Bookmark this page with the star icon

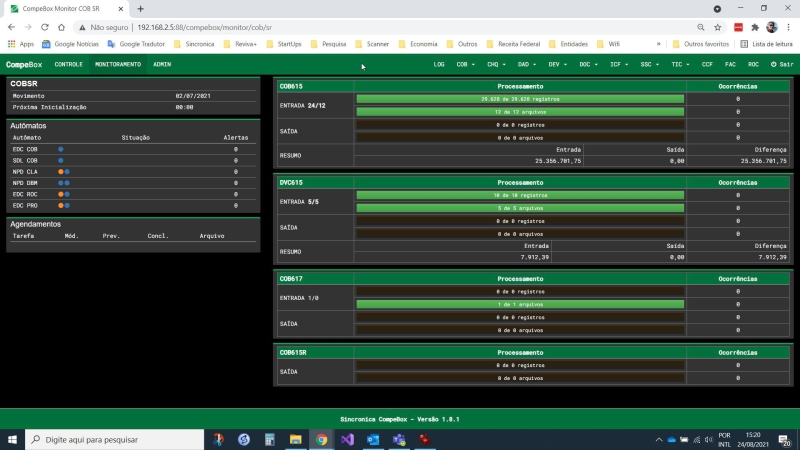tap(717, 27)
